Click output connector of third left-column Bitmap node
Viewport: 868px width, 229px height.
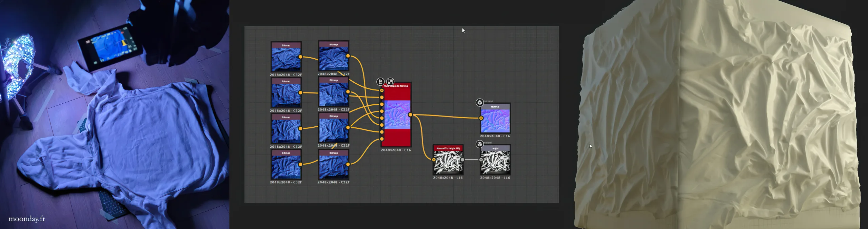300,128
